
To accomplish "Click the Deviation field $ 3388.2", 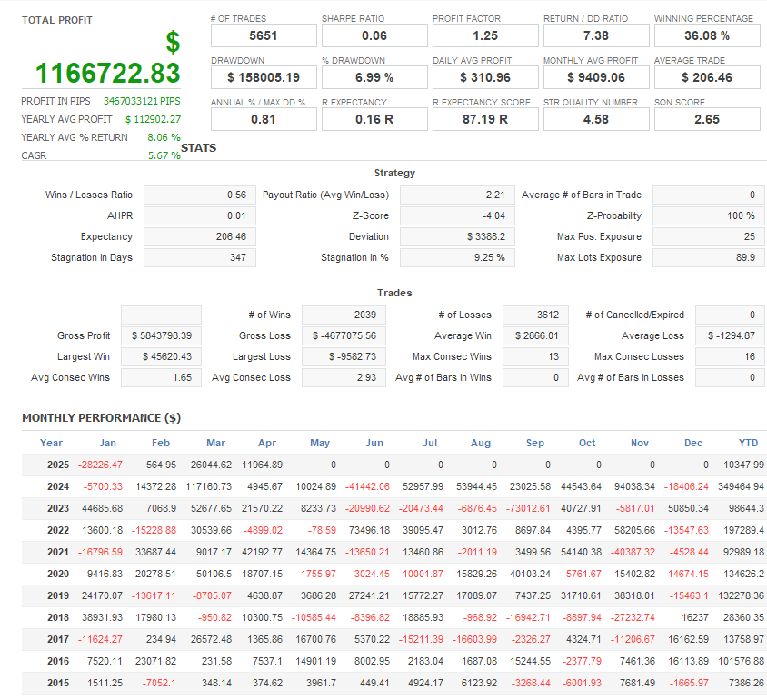I will tap(457, 236).
